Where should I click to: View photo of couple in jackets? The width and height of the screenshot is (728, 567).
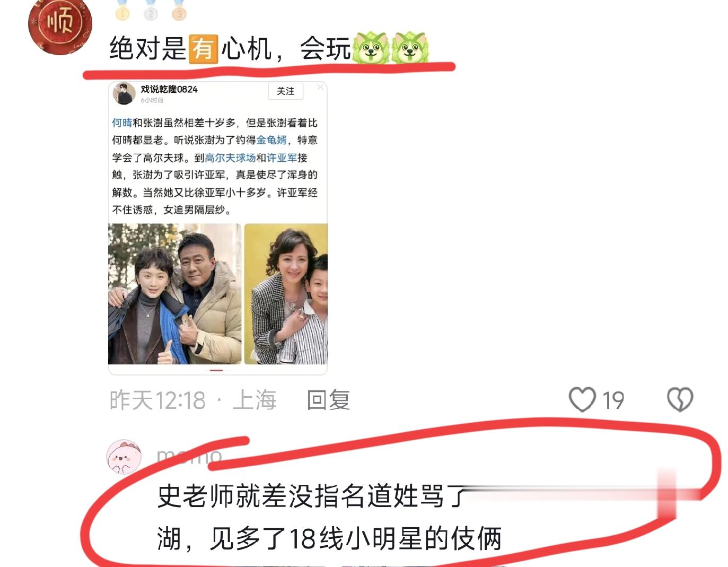[x=175, y=294]
